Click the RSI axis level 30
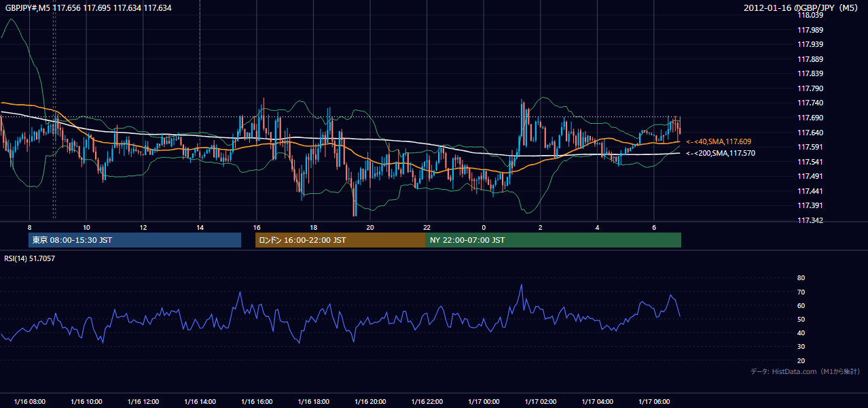Image resolution: width=868 pixels, height=408 pixels. 801,347
